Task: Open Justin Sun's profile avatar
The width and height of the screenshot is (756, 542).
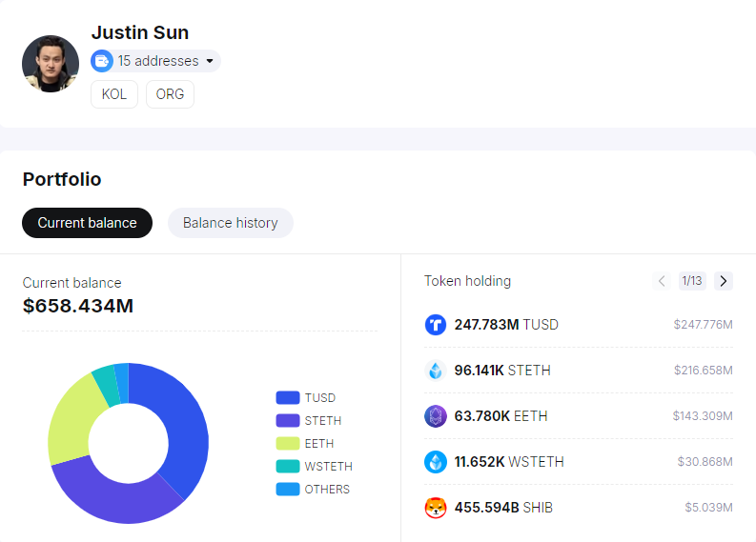Action: [51, 64]
